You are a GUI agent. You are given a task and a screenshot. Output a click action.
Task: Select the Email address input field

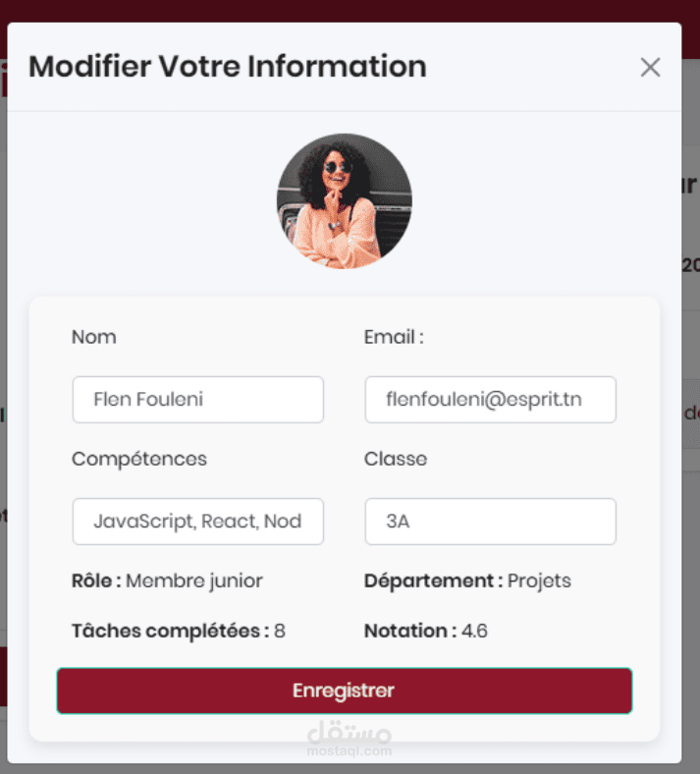490,400
